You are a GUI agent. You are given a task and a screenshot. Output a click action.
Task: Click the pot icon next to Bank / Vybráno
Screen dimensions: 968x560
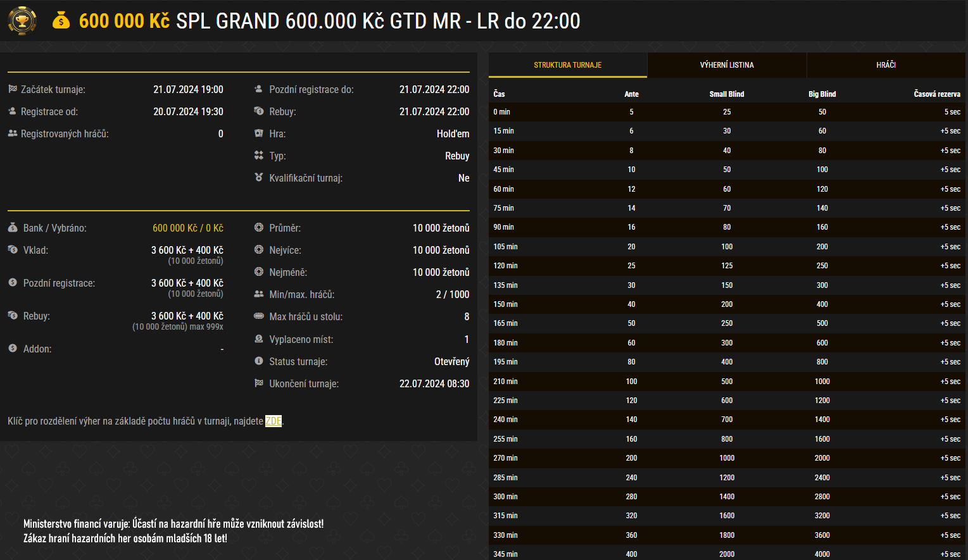coord(11,227)
